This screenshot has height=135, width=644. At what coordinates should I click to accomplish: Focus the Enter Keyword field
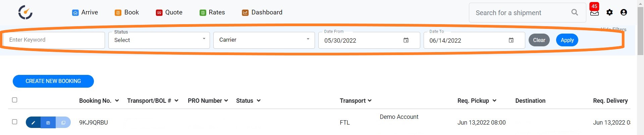(x=54, y=40)
